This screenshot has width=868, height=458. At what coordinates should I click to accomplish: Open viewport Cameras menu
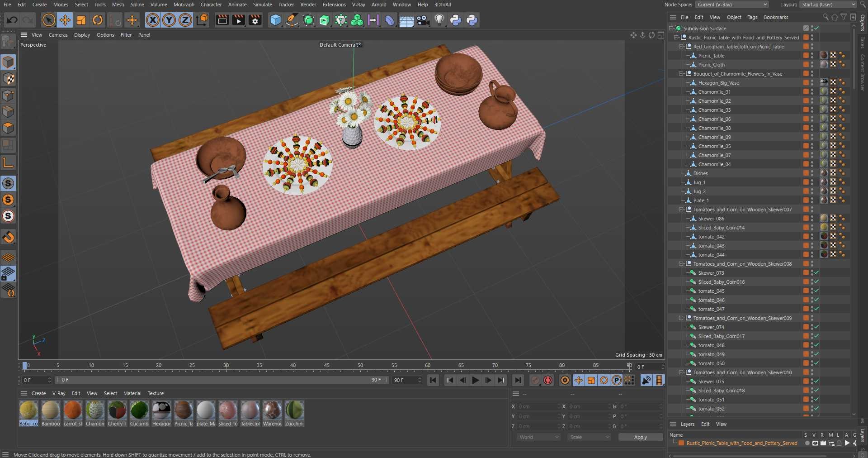(x=58, y=35)
